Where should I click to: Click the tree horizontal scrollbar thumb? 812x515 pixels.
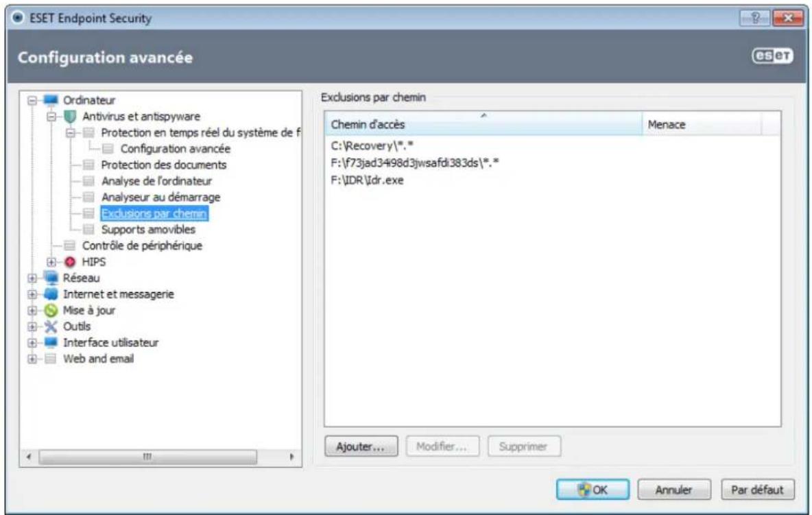click(x=147, y=457)
